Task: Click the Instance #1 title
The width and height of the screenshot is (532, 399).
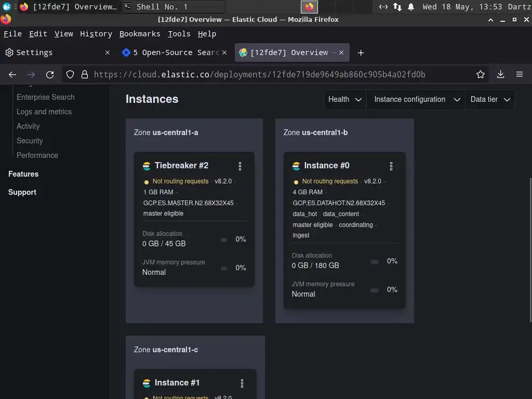Action: click(x=177, y=383)
